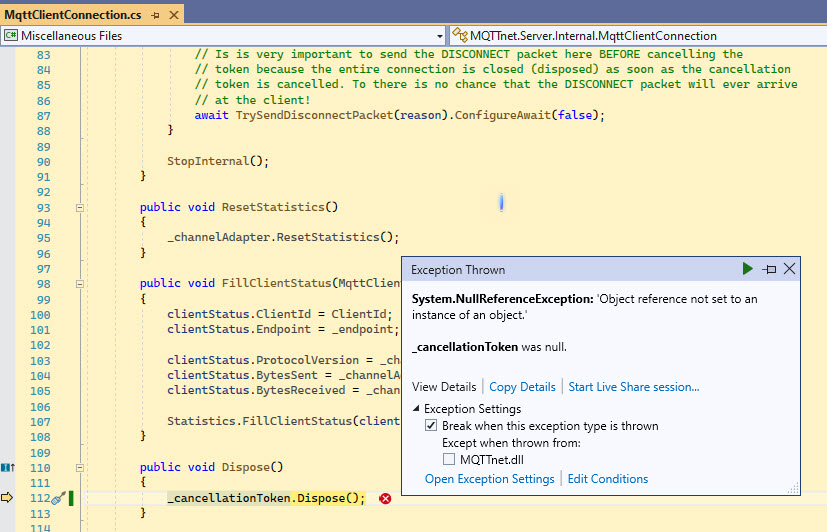Click line number 112 in the margin

(40, 498)
